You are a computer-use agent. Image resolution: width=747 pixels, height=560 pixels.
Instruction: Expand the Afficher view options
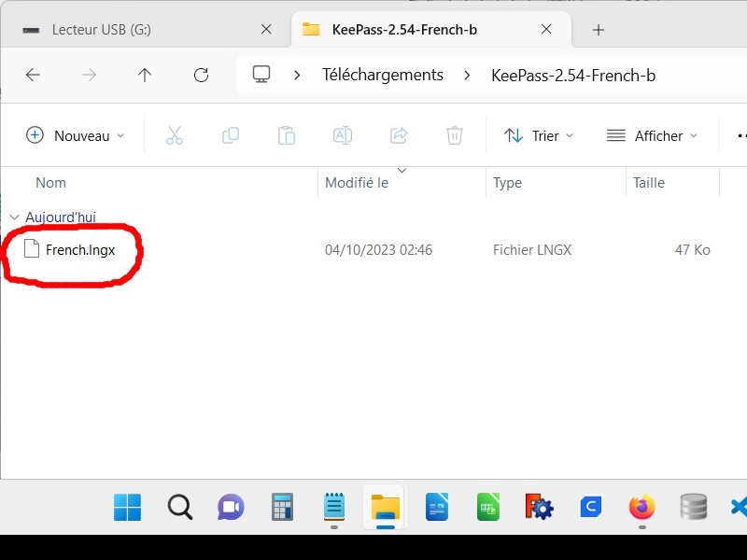pyautogui.click(x=652, y=135)
